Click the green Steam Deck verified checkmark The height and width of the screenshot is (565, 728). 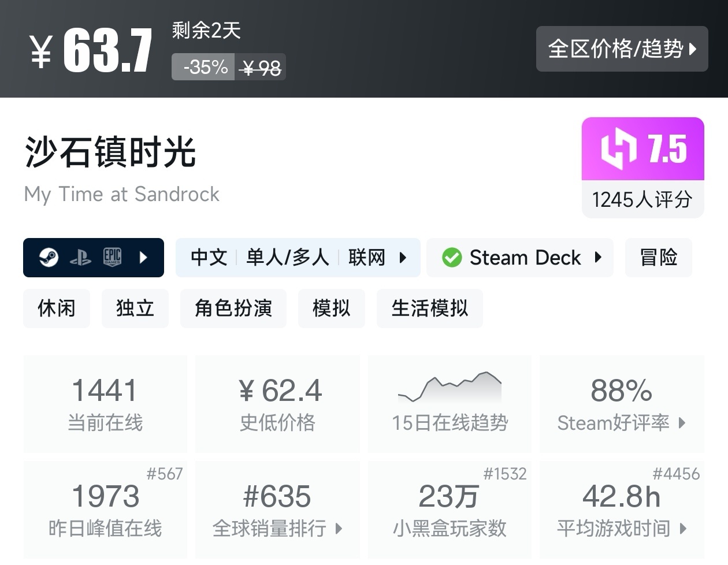pyautogui.click(x=452, y=258)
